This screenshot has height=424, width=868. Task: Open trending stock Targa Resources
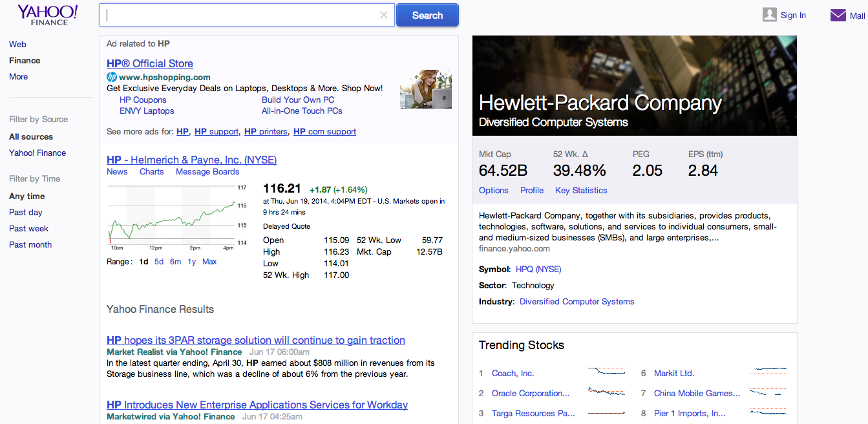pyautogui.click(x=533, y=413)
